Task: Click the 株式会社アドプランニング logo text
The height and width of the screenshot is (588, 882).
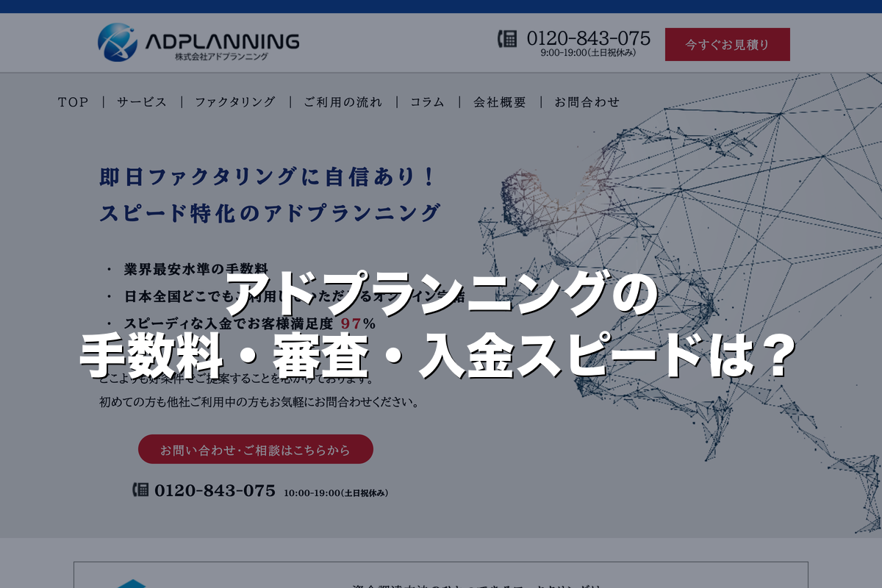Action: coord(221,56)
